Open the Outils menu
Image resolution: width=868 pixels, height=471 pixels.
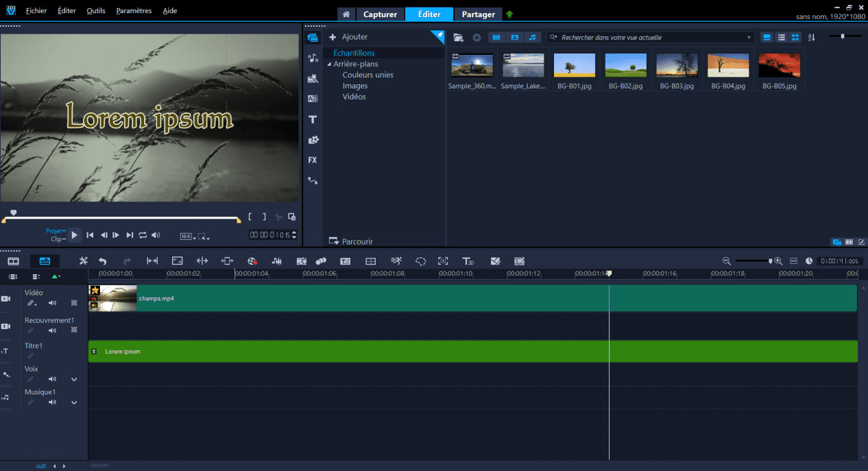[96, 11]
